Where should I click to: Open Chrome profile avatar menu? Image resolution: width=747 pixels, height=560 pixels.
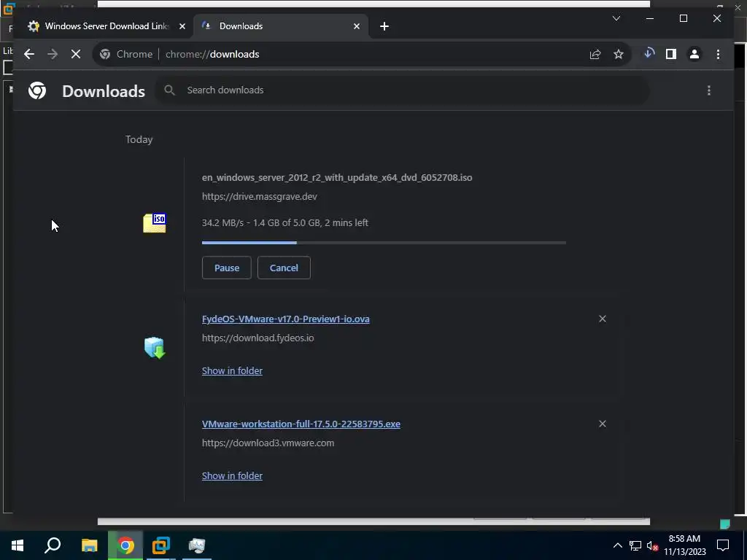(694, 54)
